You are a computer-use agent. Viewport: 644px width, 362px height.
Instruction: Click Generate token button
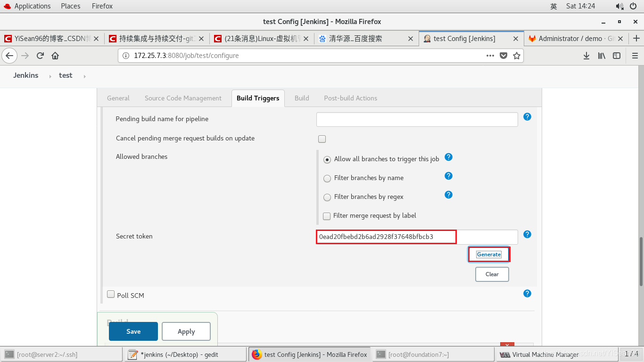click(x=489, y=255)
